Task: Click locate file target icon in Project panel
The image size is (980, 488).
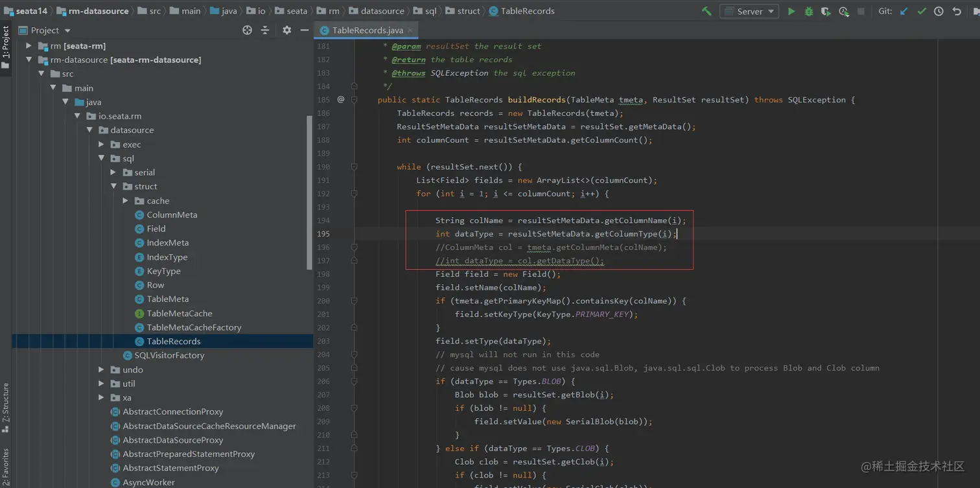Action: point(247,30)
